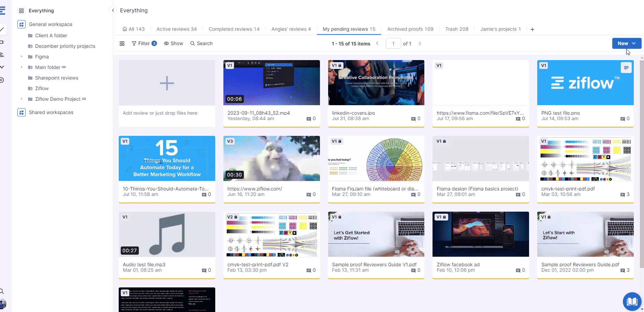Go to previous page arrow
Screen dimensions: 644x312
coord(377,43)
